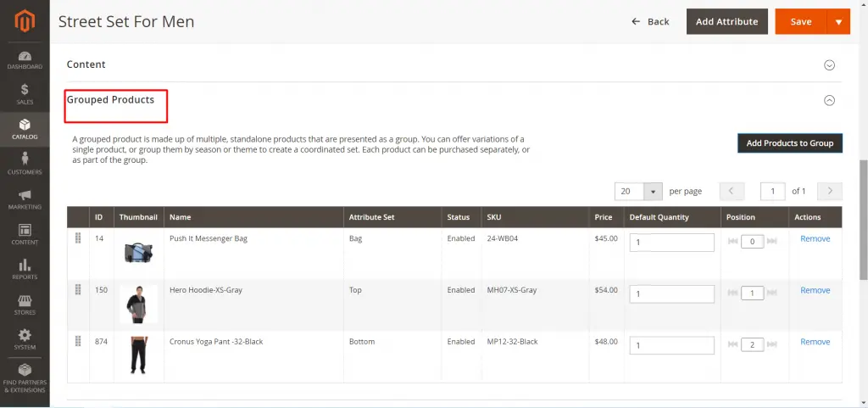The height and width of the screenshot is (408, 868).
Task: Grab drag handle for Cronus Yoga Pant row
Action: click(78, 341)
